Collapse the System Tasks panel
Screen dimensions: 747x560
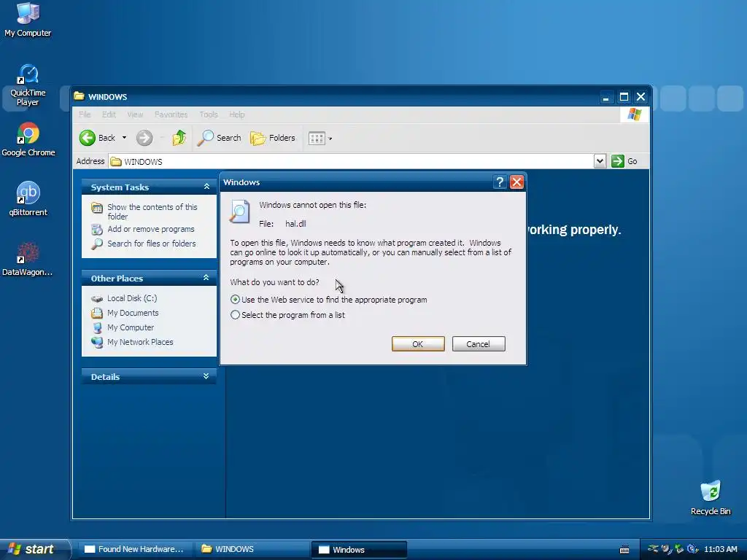point(206,187)
